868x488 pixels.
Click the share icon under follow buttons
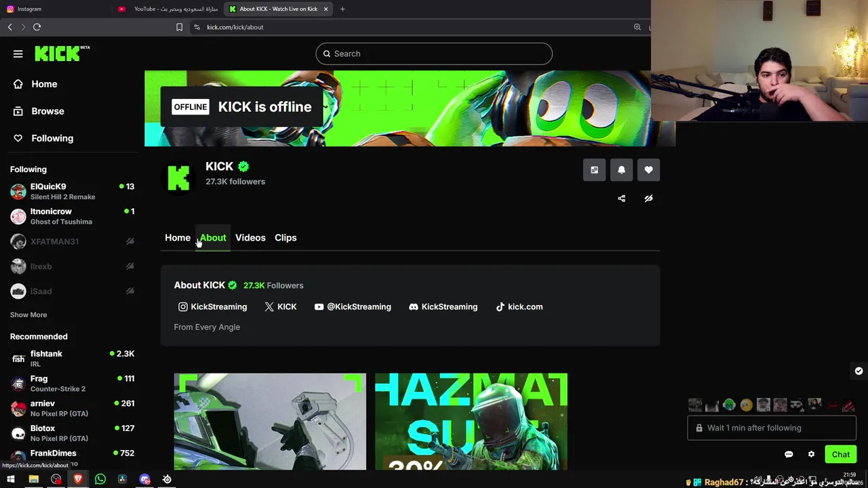(622, 199)
